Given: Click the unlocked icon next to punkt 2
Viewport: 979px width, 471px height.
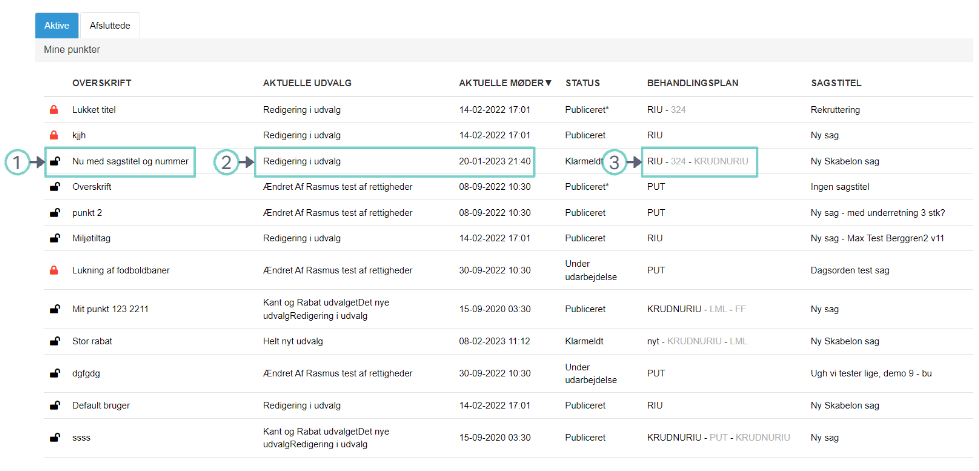Looking at the screenshot, I should [x=54, y=212].
